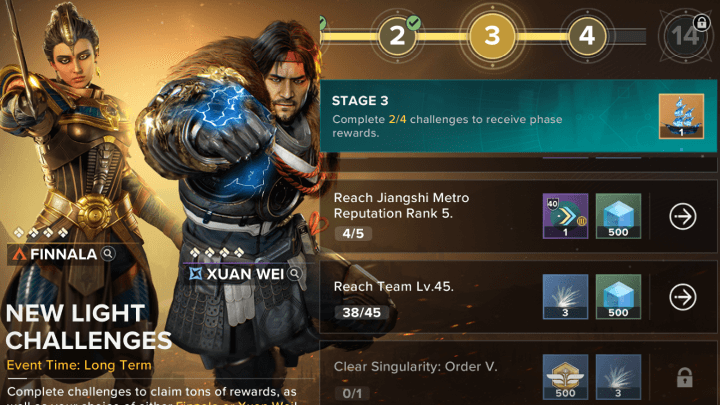The image size is (720, 405).
Task: Click the blue cube 500 reward in Jiangshi row
Action: click(x=618, y=216)
